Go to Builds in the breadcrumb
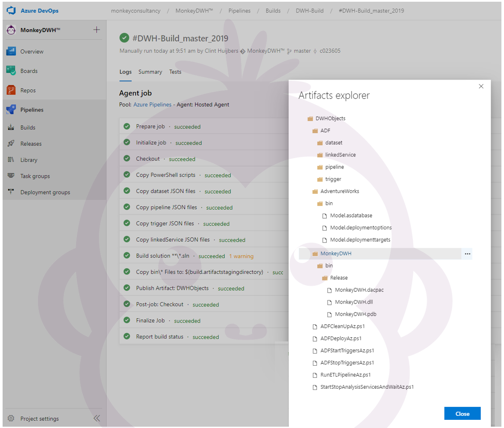 pyautogui.click(x=273, y=11)
